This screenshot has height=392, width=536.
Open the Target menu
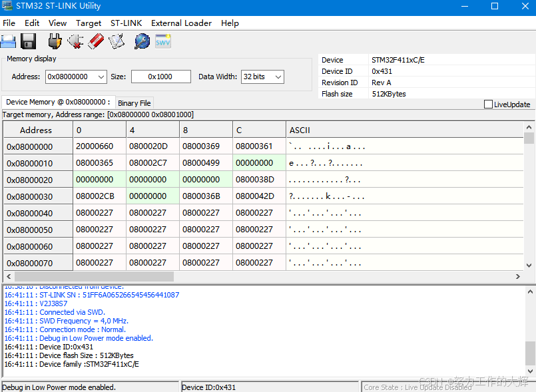point(89,23)
